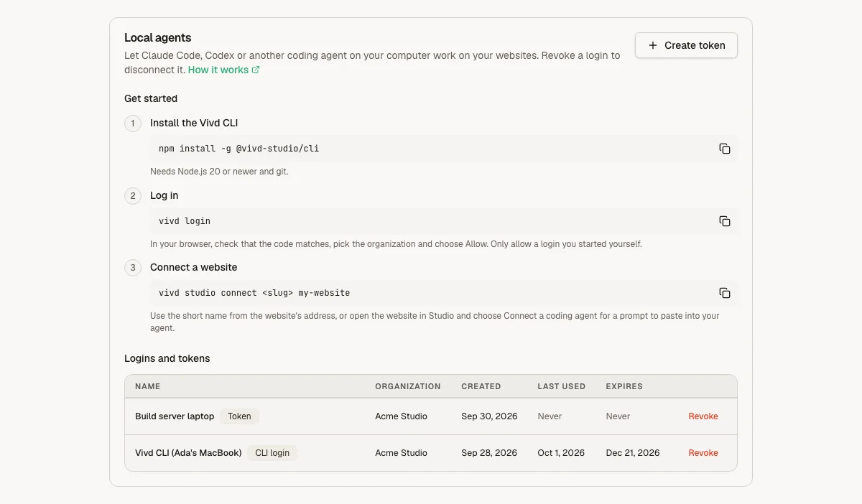The width and height of the screenshot is (862, 504).
Task: Click the Sep 30, 2026 created date
Action: [x=489, y=416]
